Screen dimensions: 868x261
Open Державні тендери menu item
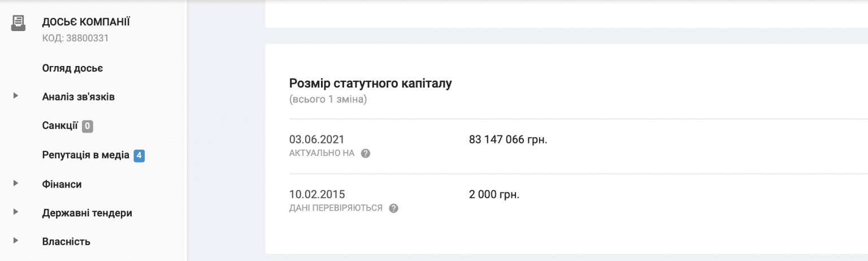[x=87, y=213]
